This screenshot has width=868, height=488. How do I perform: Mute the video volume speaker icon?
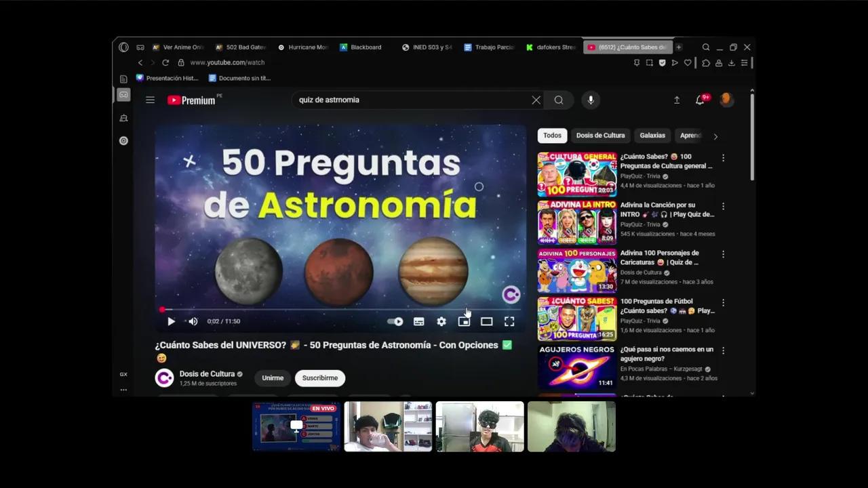(193, 322)
